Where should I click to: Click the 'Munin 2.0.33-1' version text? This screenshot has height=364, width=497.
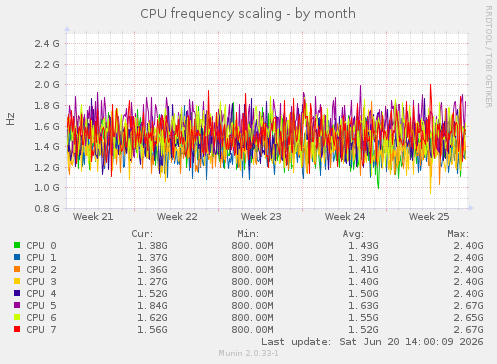tap(248, 353)
